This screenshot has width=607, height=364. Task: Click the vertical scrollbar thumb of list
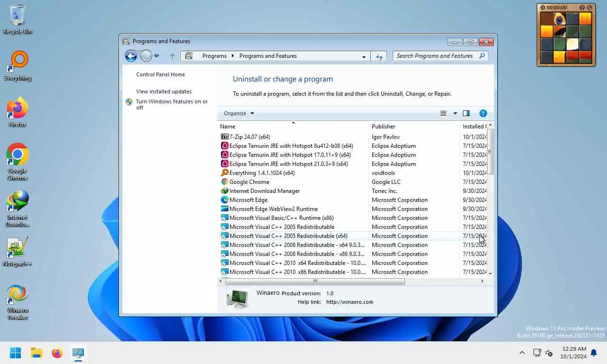click(x=490, y=151)
